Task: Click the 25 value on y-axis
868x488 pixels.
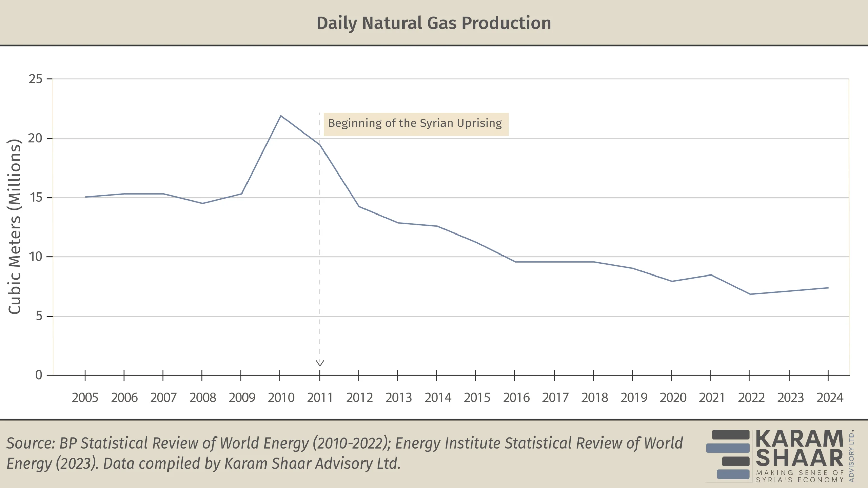Action: pos(36,79)
